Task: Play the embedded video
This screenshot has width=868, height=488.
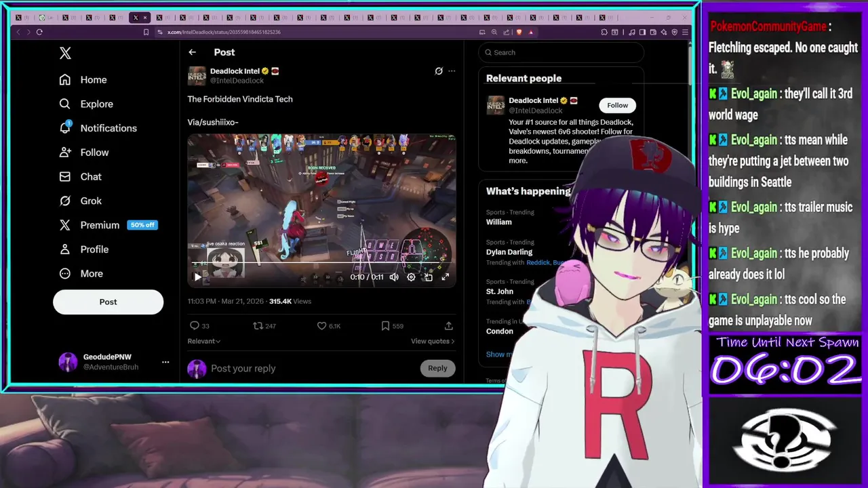Action: [x=197, y=277]
